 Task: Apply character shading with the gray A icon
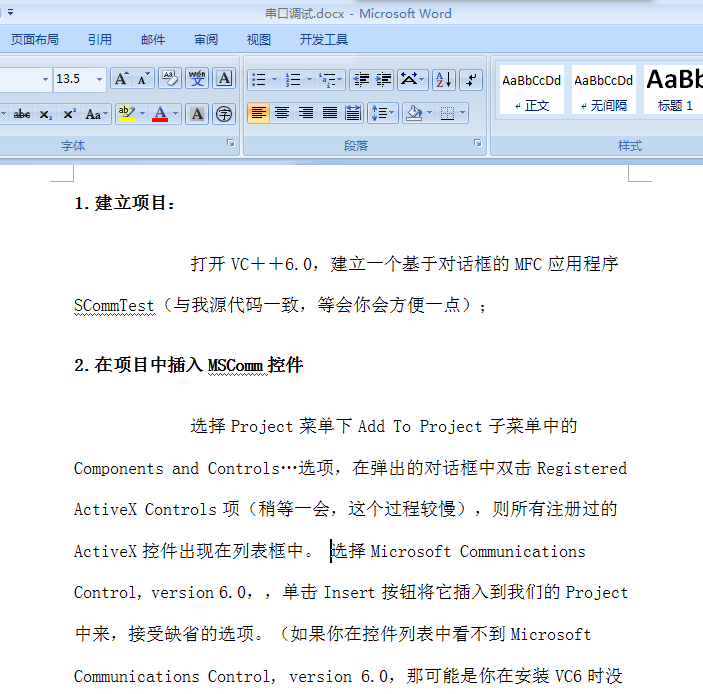click(x=197, y=114)
